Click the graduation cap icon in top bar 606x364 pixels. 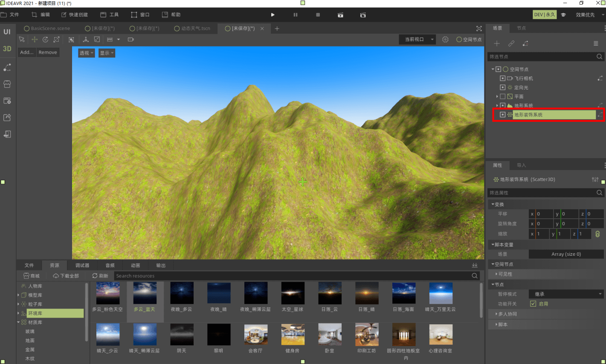tap(563, 14)
